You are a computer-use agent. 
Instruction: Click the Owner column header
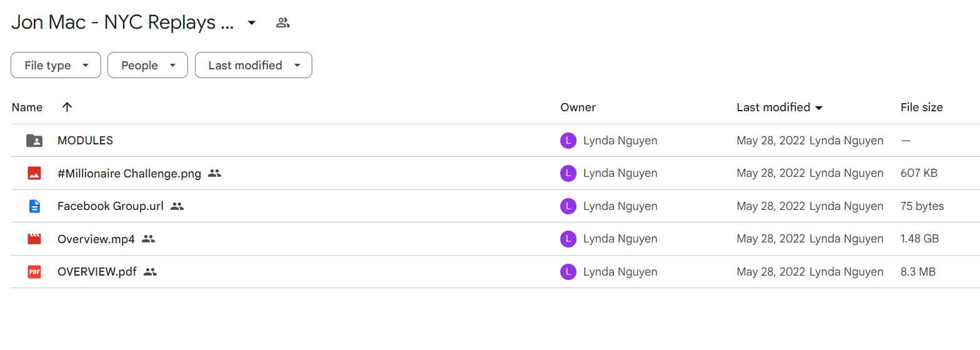[578, 107]
